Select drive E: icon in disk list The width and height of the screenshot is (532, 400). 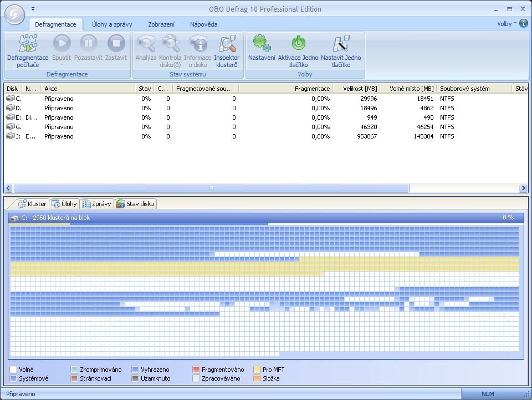[x=11, y=117]
